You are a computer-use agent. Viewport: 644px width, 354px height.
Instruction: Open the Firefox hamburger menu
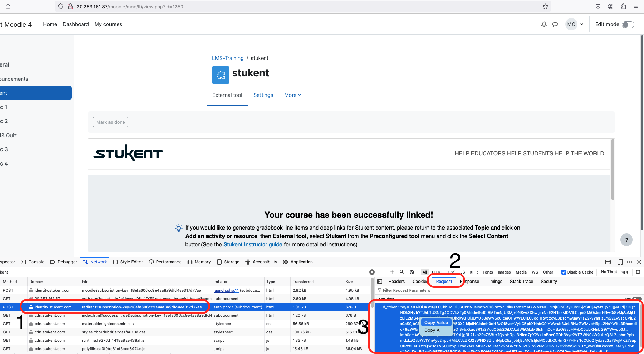coord(636,6)
